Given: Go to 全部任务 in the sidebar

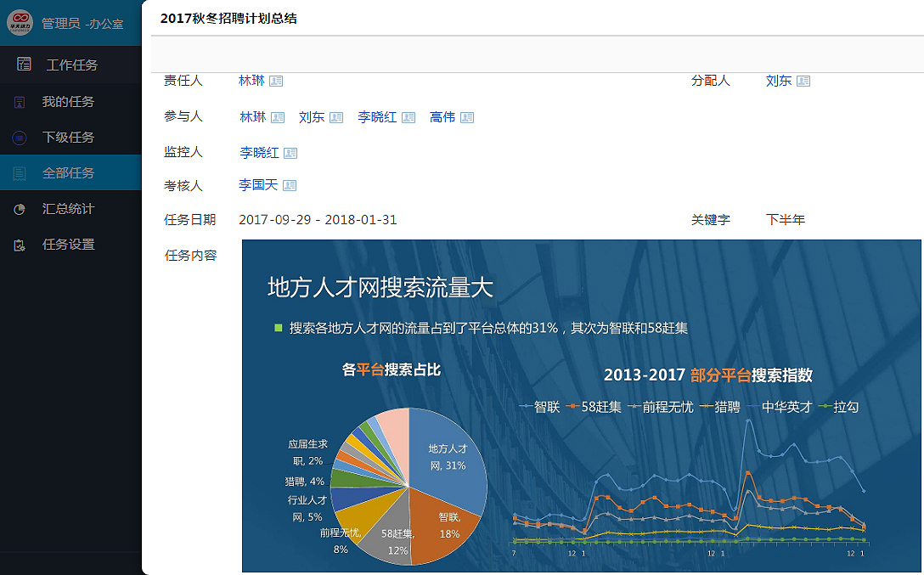Looking at the screenshot, I should tap(68, 173).
